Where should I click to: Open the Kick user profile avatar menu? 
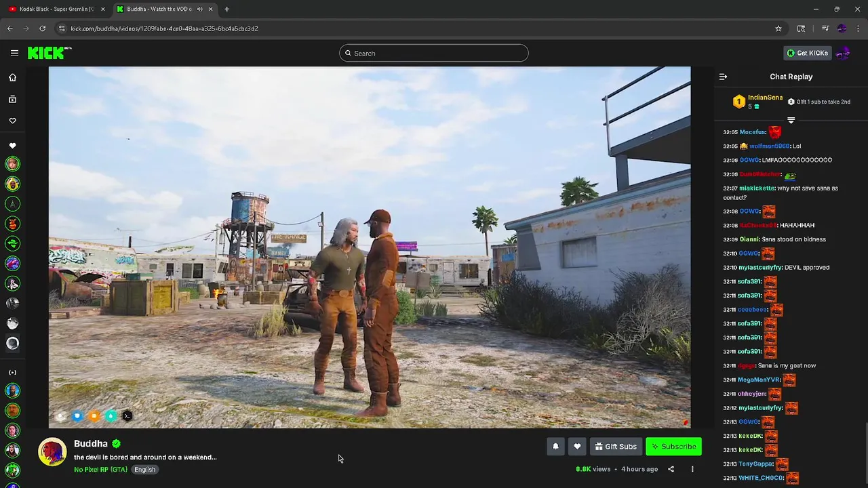pyautogui.click(x=843, y=53)
